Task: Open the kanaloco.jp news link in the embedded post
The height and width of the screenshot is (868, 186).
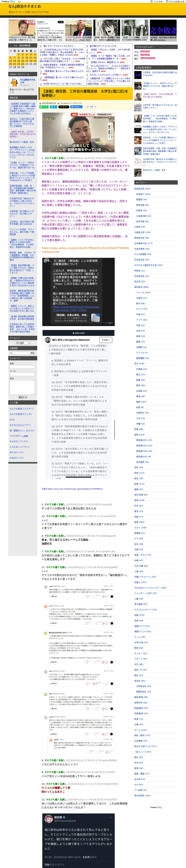Action: (x=76, y=308)
